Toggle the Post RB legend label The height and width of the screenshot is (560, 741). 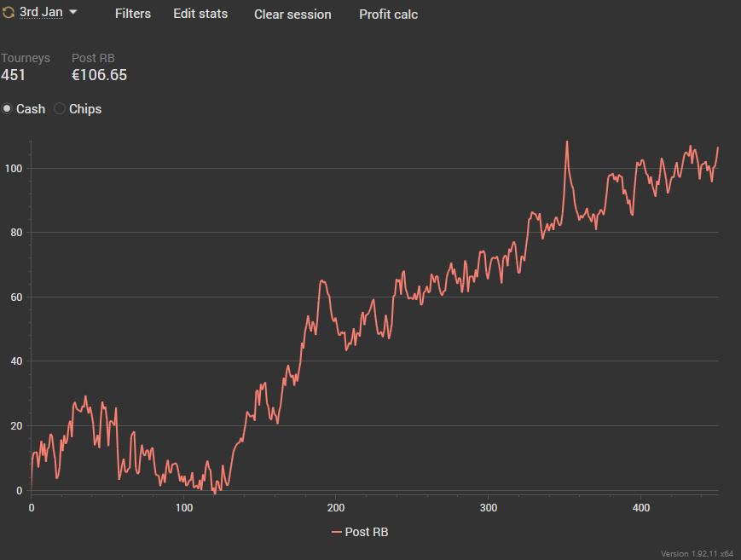[x=366, y=532]
